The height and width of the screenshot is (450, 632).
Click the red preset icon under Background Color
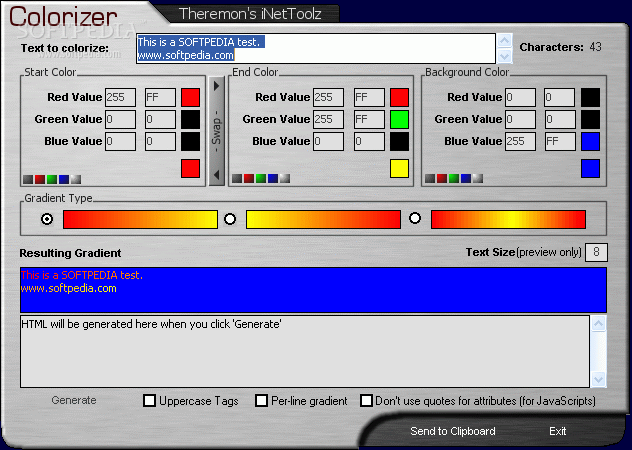coord(442,179)
